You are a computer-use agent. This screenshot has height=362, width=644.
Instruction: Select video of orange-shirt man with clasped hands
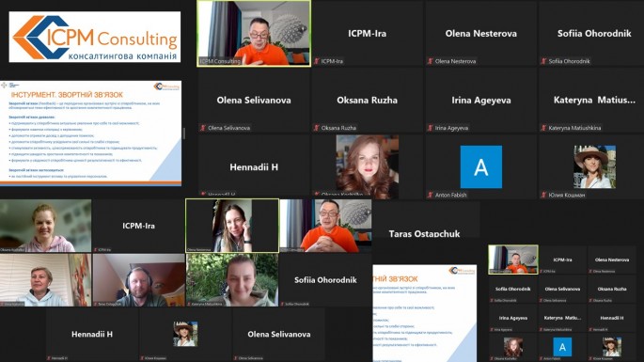[x=325, y=226]
